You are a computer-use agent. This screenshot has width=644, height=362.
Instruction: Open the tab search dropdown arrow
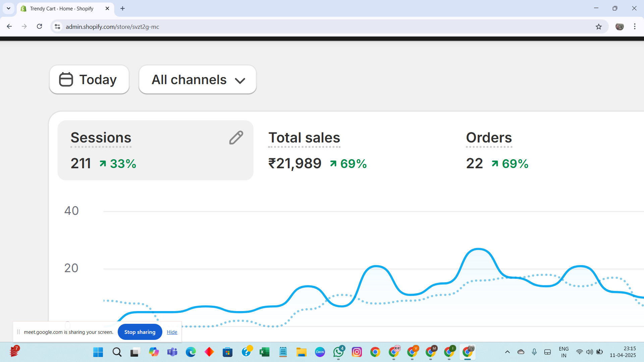(8, 8)
